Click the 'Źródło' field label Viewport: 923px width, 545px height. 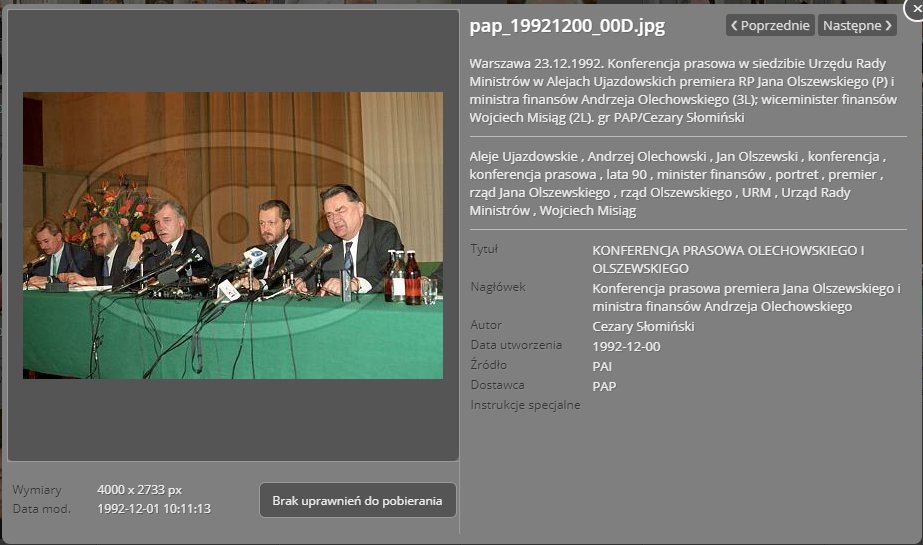tap(488, 365)
